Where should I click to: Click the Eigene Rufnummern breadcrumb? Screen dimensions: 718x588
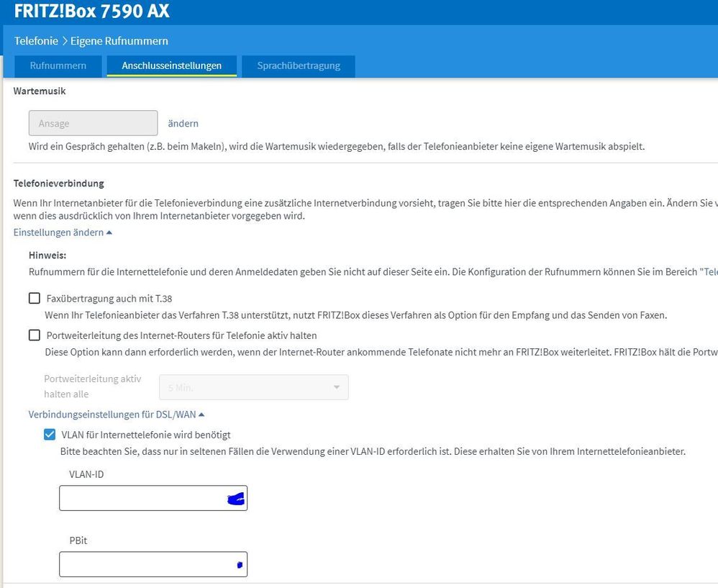[x=119, y=41]
